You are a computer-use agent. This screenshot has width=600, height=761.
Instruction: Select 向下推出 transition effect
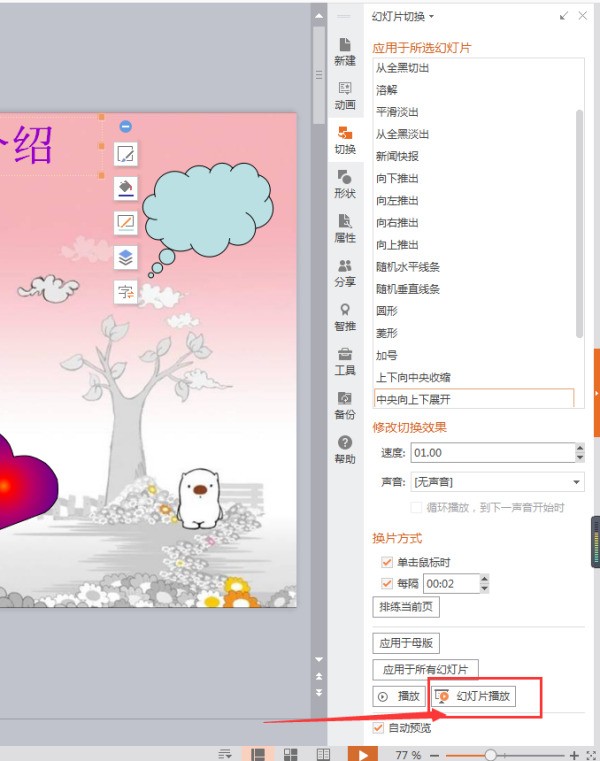(x=397, y=179)
